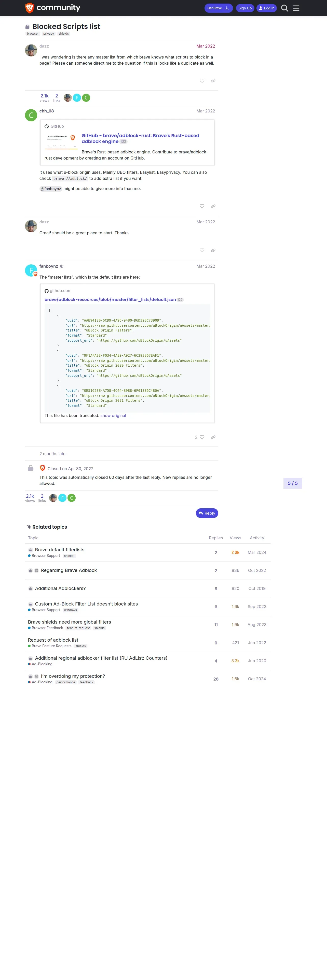Like the 'Great! should be a great place' post

tap(202, 250)
